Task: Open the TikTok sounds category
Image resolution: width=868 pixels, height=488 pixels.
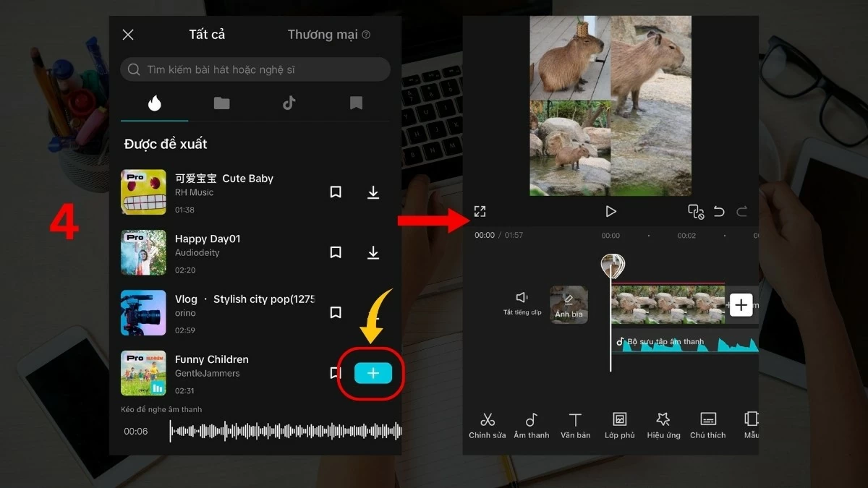Action: (289, 103)
